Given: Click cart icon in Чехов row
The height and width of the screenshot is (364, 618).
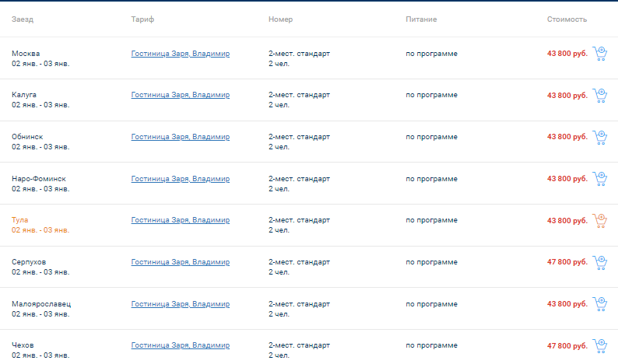Looking at the screenshot, I should coord(600,346).
